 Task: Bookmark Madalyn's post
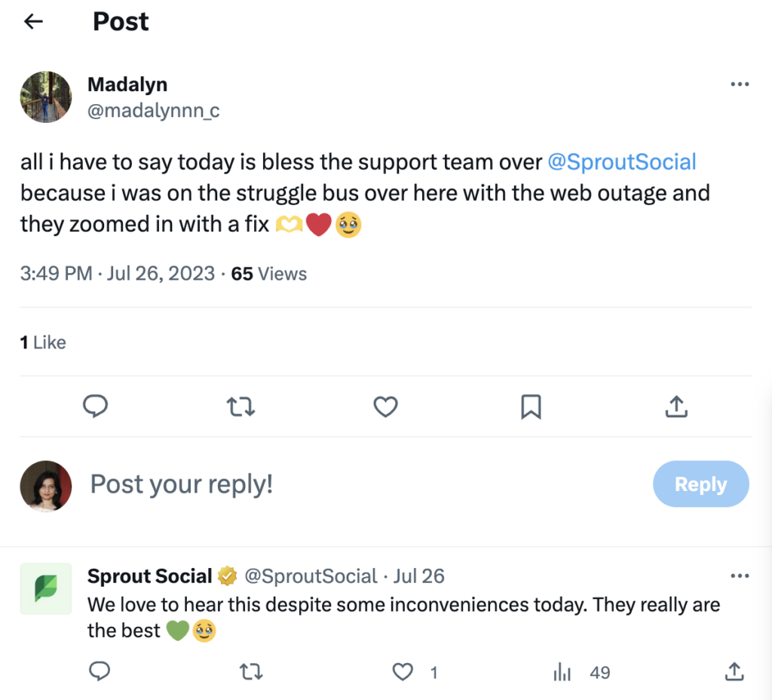click(x=531, y=407)
